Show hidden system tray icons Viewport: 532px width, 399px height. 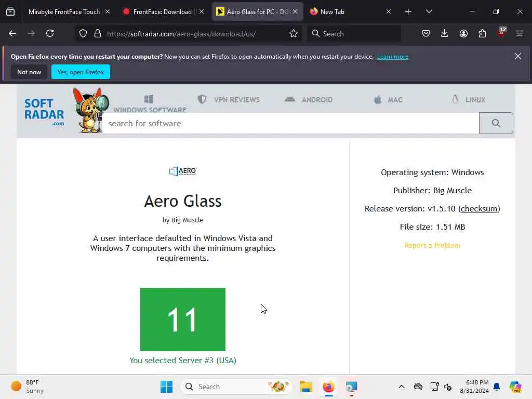(x=402, y=387)
